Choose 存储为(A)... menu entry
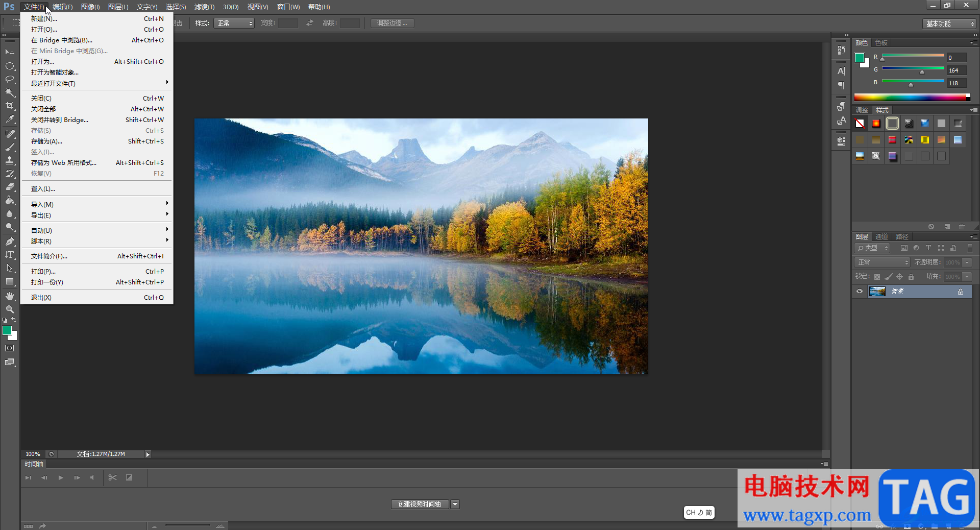The height and width of the screenshot is (530, 980). 97,141
